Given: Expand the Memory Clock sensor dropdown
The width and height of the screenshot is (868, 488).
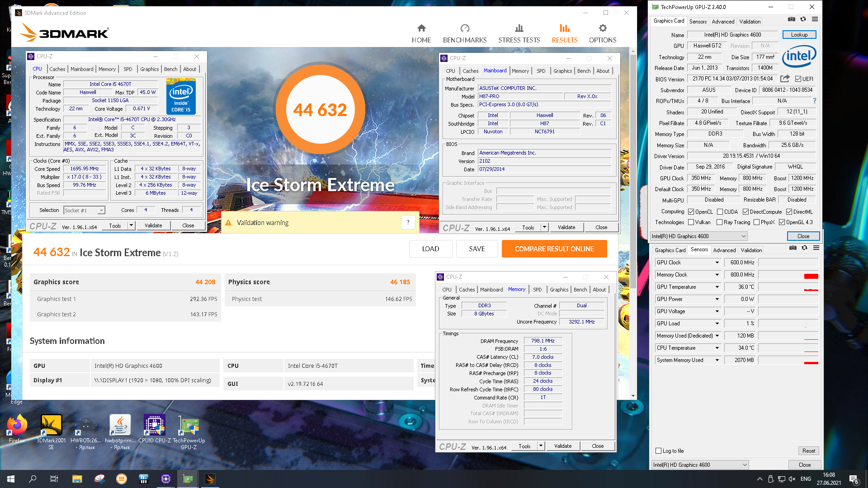Looking at the screenshot, I should pyautogui.click(x=717, y=274).
